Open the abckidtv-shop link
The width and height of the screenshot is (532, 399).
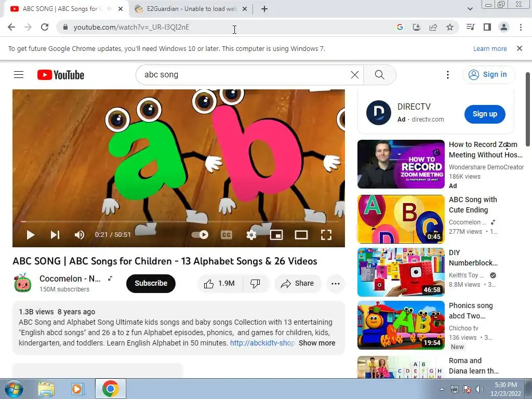pyautogui.click(x=262, y=343)
